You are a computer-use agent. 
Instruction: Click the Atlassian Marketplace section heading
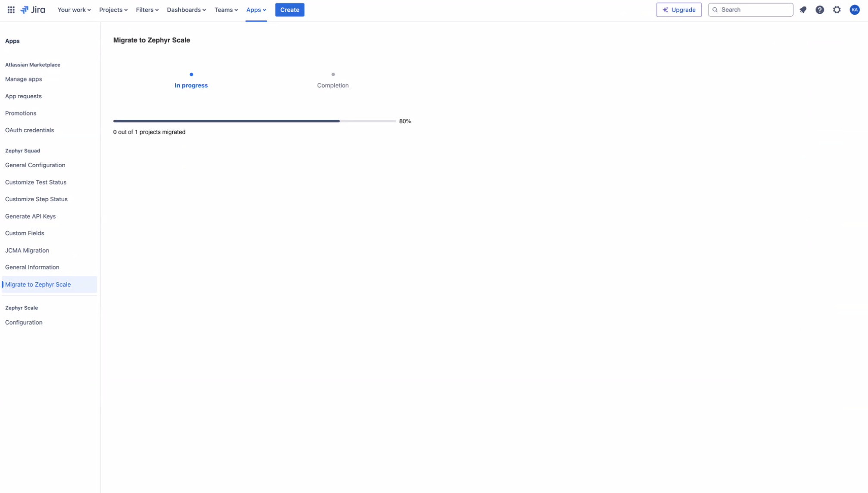pos(33,65)
